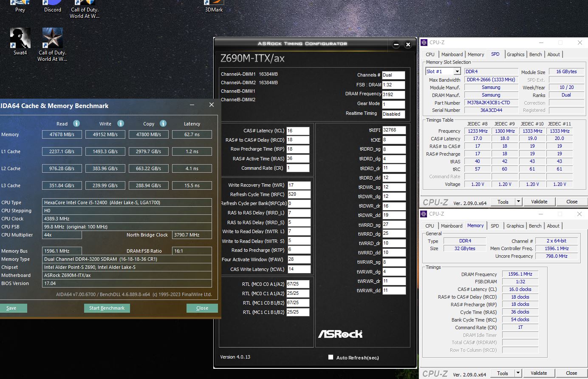Open the CPU tab in SPD-view CPU-Z window
The height and width of the screenshot is (379, 588).
pyautogui.click(x=430, y=54)
